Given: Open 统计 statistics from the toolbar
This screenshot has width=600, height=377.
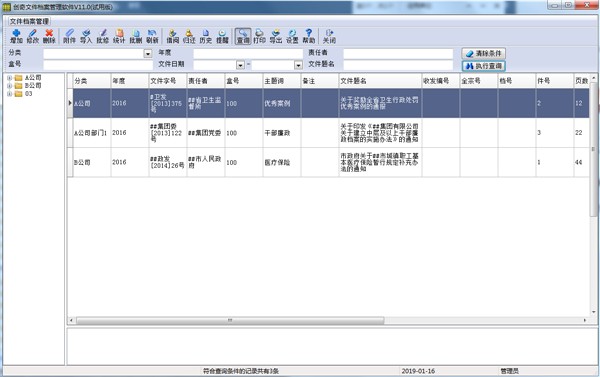Looking at the screenshot, I should tap(119, 36).
